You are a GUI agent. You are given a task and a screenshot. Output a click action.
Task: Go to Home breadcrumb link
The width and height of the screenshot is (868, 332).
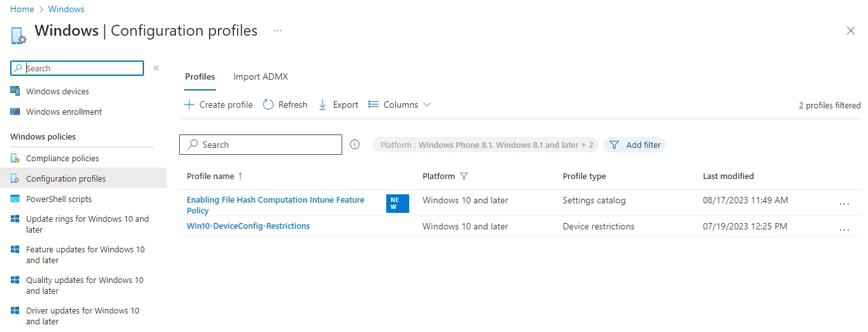click(x=22, y=9)
